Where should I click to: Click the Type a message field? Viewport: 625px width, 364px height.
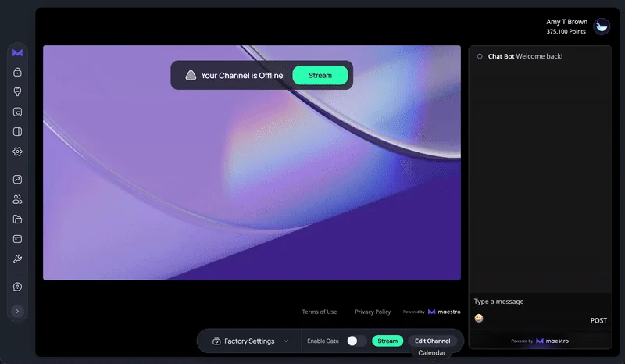[540, 302]
